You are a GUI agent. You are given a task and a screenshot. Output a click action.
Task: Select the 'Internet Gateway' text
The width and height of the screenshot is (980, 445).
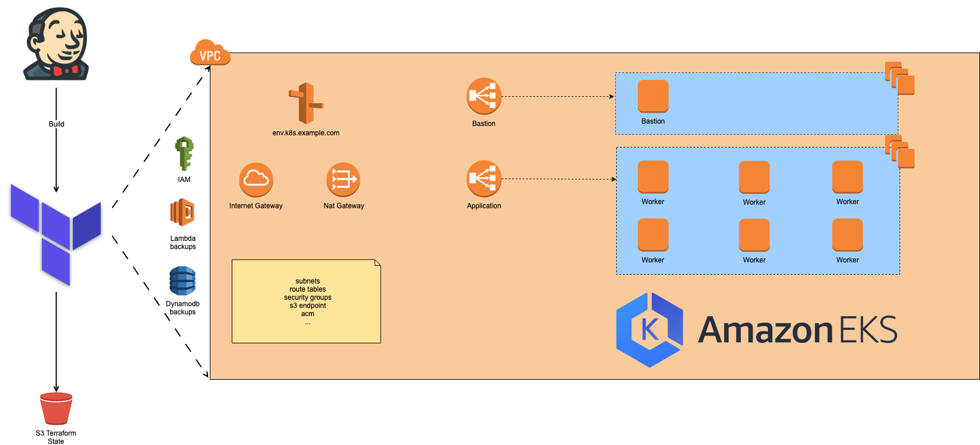click(x=256, y=206)
